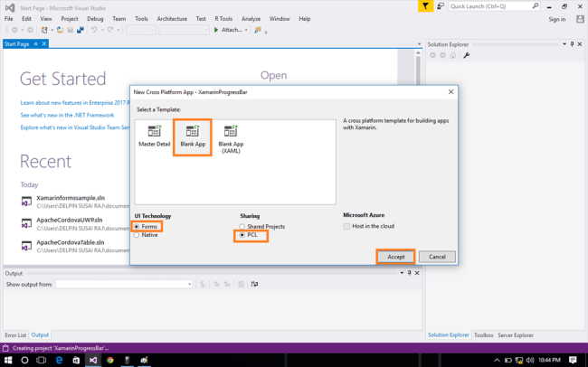
Task: Open the Solution Explorer window options arrow
Action: tap(564, 44)
